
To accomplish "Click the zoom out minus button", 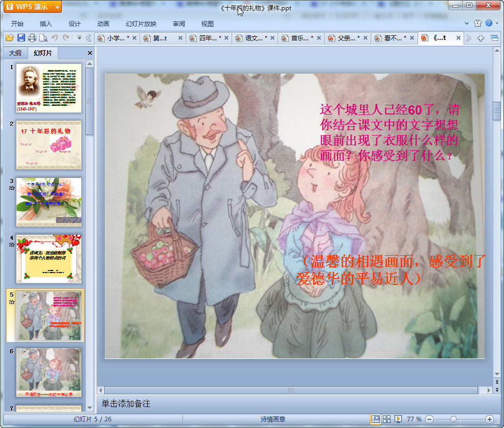I will pos(429,419).
